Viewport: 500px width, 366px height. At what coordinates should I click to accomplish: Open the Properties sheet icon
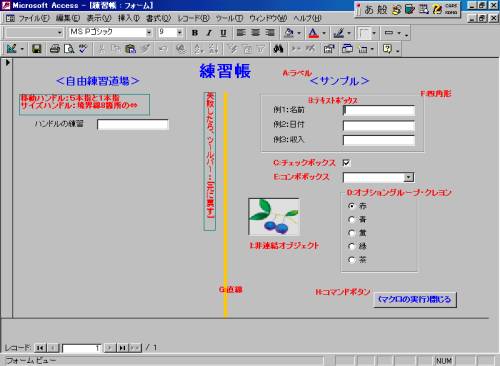point(329,49)
